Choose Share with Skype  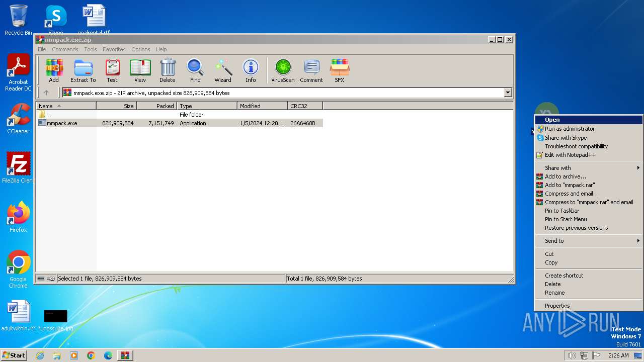589,138
